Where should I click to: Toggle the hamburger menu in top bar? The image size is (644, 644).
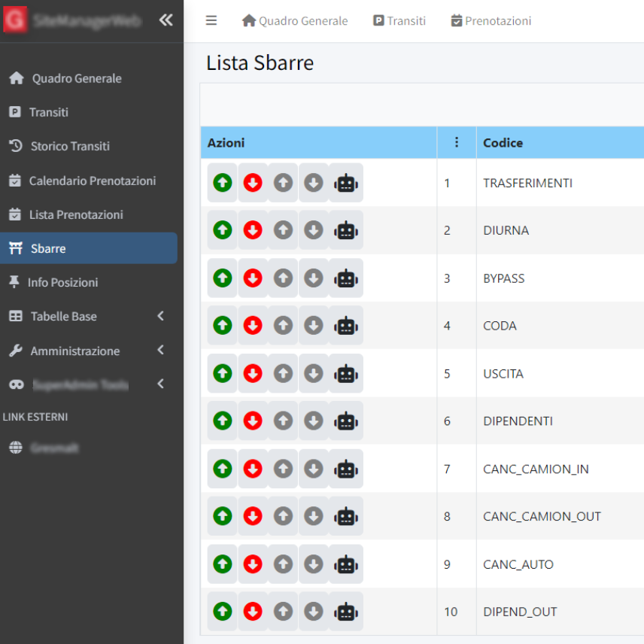pos(211,20)
